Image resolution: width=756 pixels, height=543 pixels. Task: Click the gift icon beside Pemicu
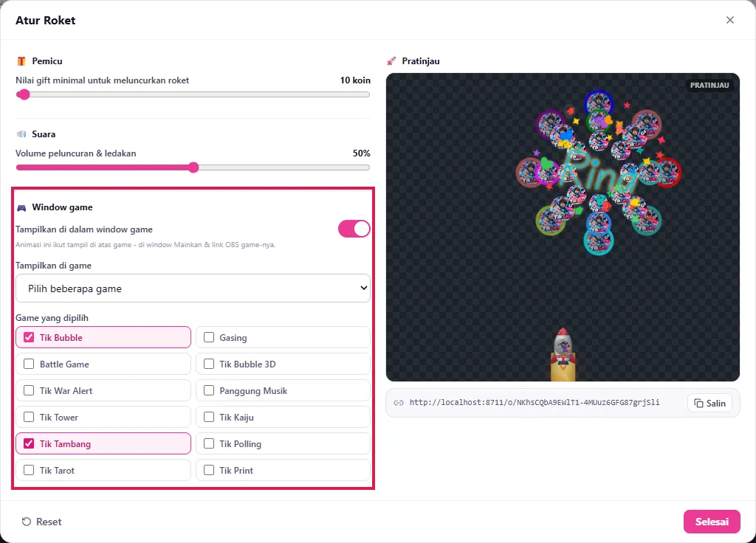coord(21,61)
